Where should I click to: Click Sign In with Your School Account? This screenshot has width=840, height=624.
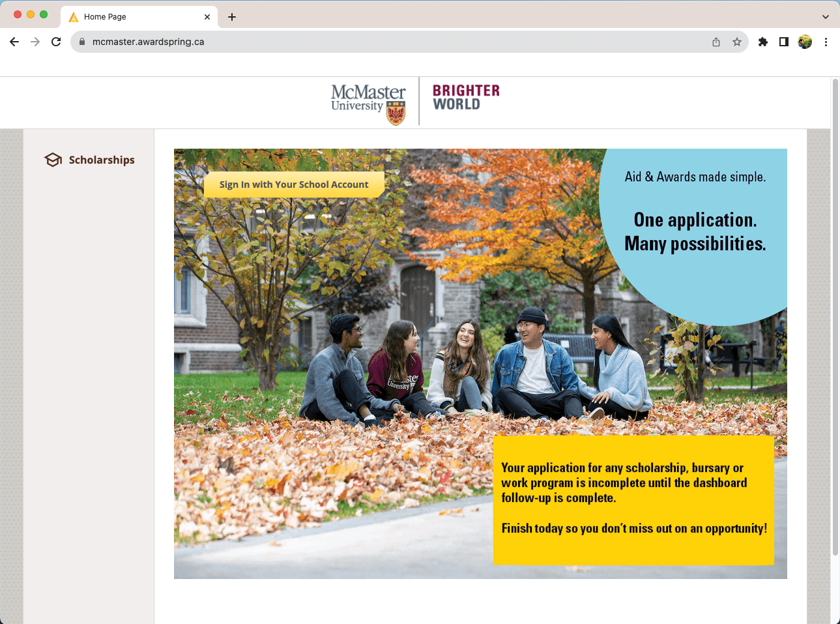(x=293, y=185)
